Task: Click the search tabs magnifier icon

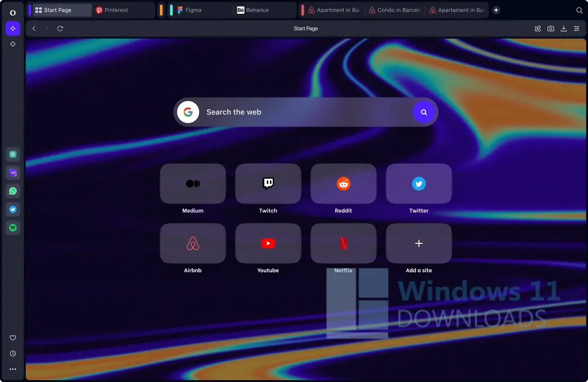Action: (579, 10)
